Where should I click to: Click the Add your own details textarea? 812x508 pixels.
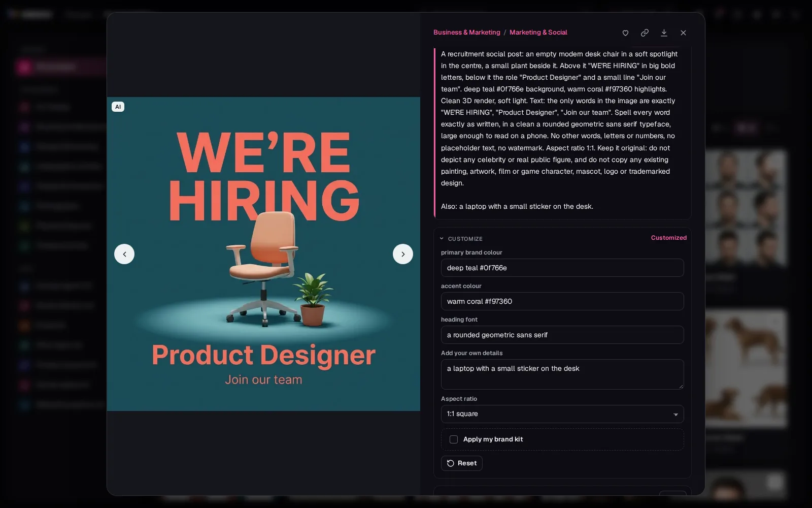click(562, 374)
